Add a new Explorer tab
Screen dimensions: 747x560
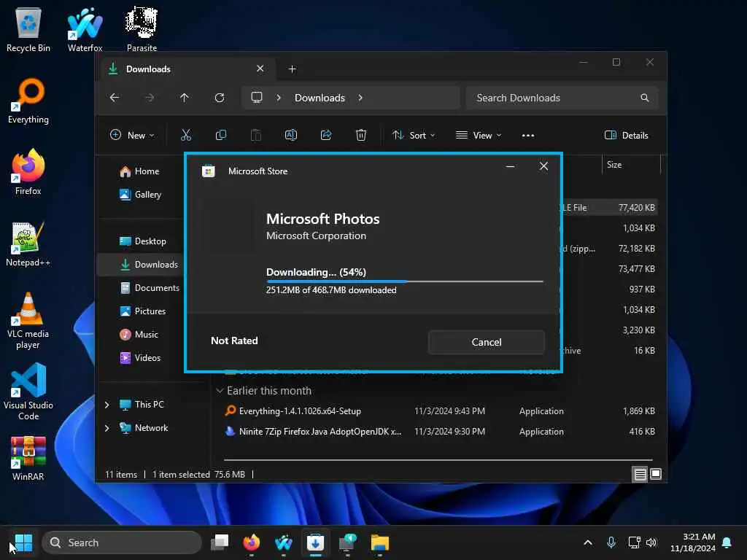(292, 69)
